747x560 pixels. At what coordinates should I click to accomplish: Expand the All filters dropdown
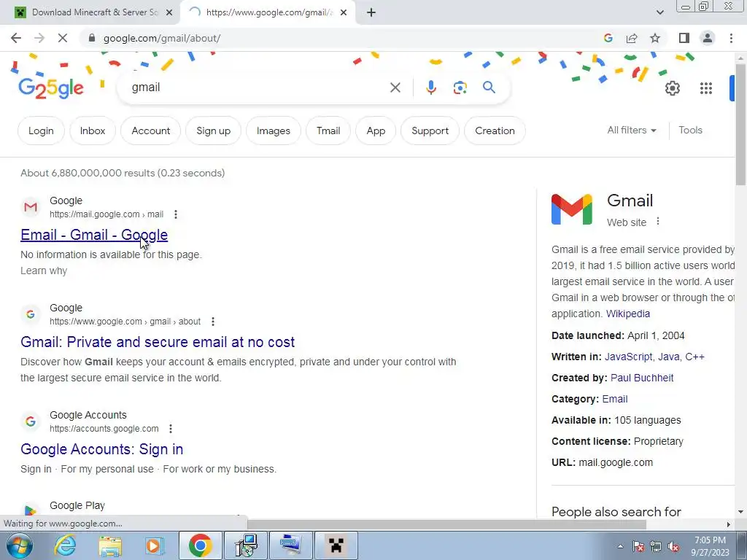632,130
